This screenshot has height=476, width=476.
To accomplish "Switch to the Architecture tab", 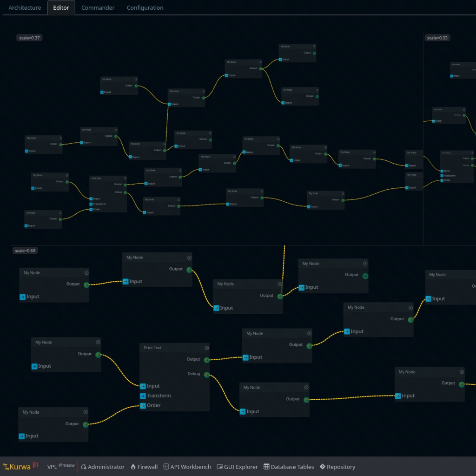I will click(x=25, y=8).
